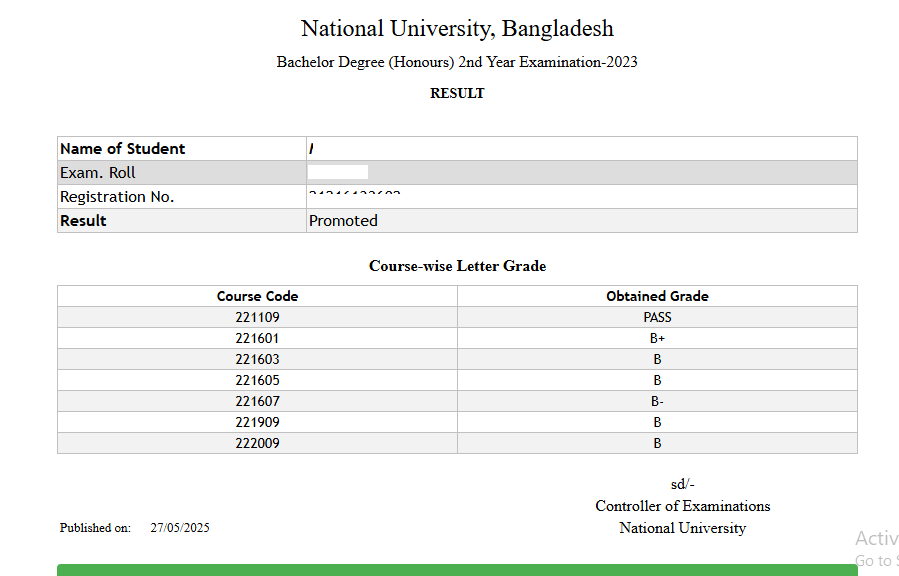Click the Promoted result value

343,221
